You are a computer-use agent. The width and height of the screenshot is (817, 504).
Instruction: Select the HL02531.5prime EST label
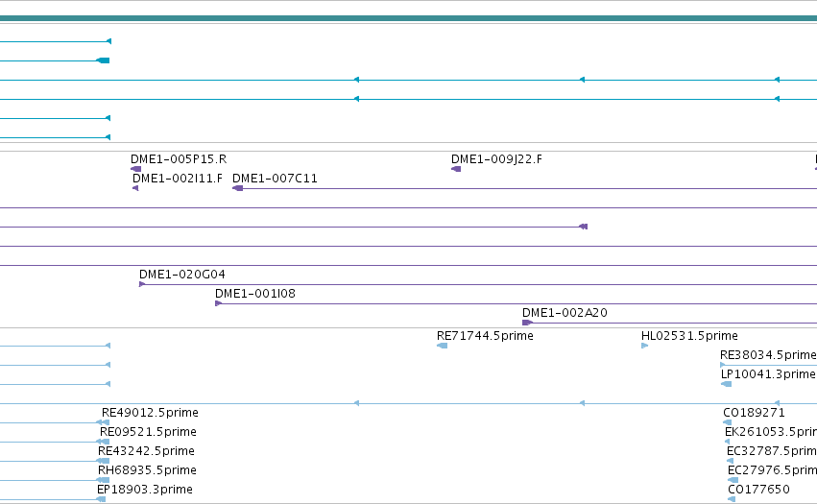pyautogui.click(x=689, y=336)
